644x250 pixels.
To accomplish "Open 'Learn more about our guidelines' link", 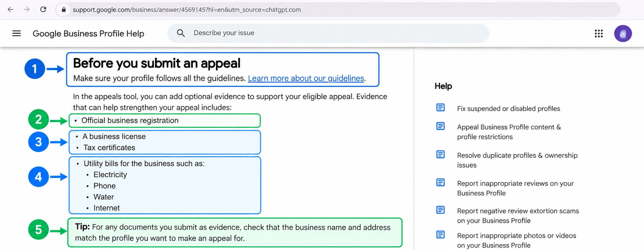I will click(x=306, y=78).
